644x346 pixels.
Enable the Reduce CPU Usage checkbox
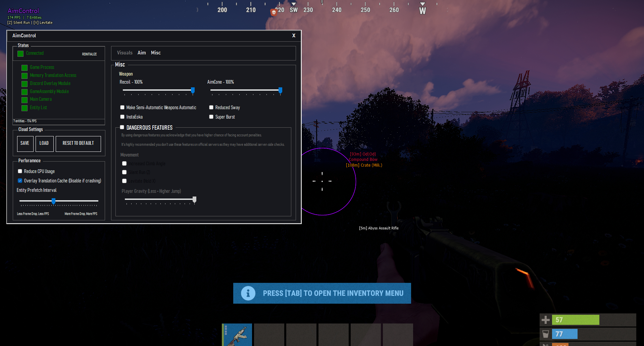click(x=20, y=171)
